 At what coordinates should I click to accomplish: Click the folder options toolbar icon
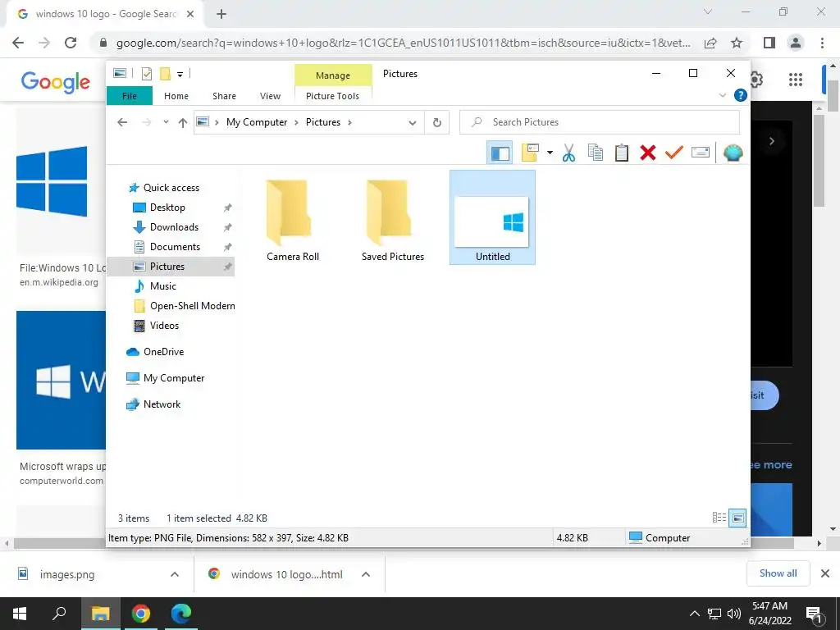click(x=530, y=153)
